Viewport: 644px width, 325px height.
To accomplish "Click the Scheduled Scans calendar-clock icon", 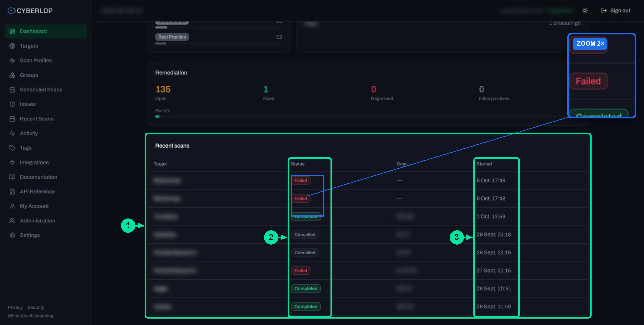I will (12, 90).
